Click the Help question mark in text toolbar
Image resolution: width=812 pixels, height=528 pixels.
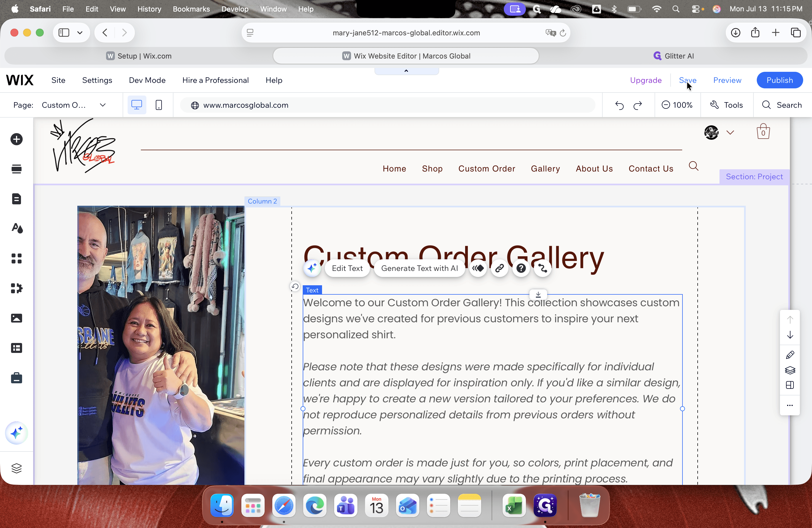(x=521, y=268)
